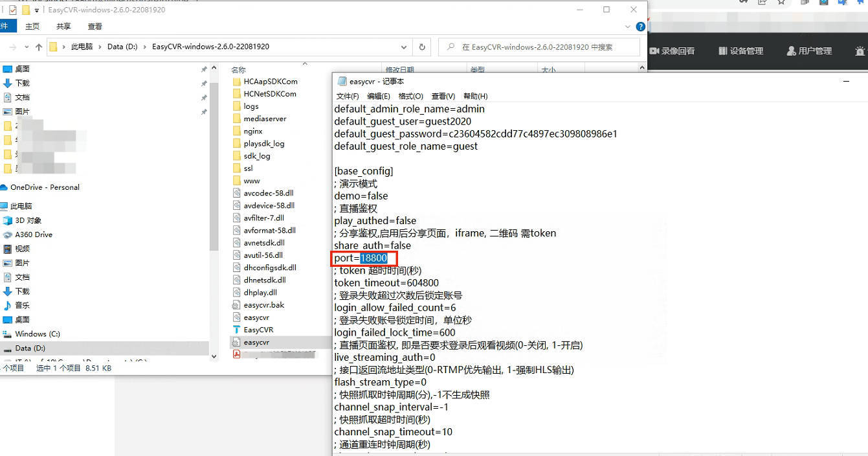The image size is (868, 456).
Task: Select Data (D:) drive in navigation pane
Action: [x=30, y=348]
